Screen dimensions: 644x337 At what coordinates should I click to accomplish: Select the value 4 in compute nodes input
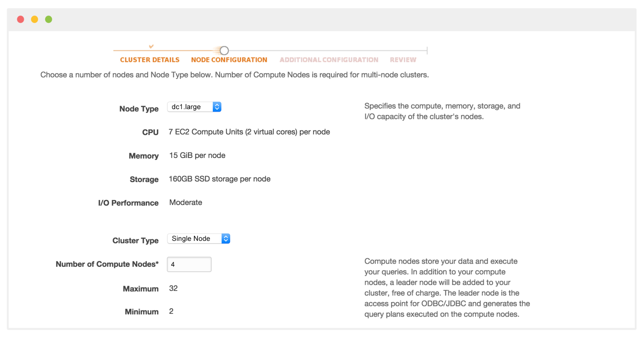point(173,264)
